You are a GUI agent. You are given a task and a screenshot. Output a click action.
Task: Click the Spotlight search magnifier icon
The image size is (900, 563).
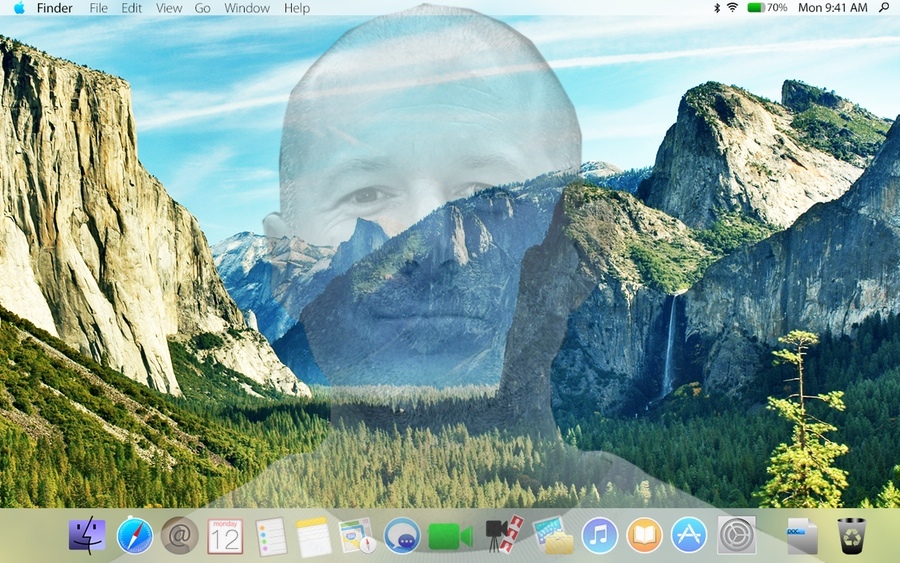(x=884, y=7)
